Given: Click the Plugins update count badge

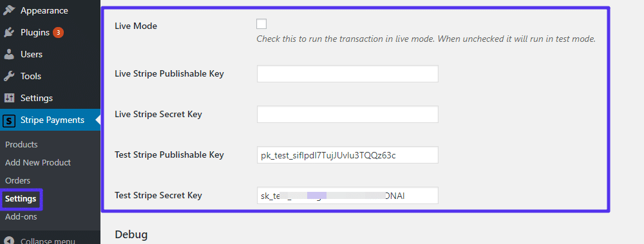Looking at the screenshot, I should click(59, 32).
